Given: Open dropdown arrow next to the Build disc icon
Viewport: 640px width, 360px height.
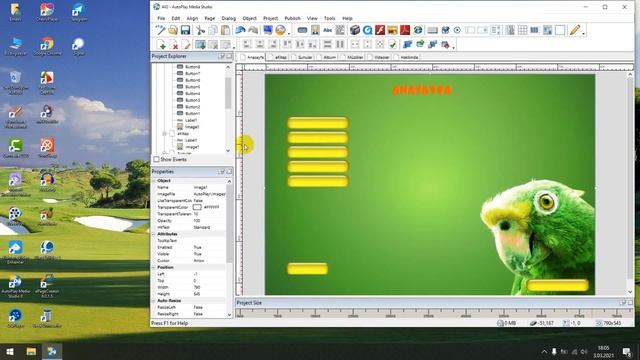Looking at the screenshot, I should point(289,32).
